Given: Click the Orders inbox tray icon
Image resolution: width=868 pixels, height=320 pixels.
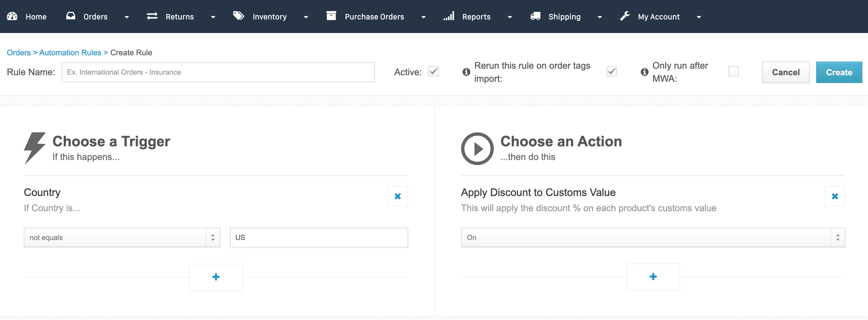Looking at the screenshot, I should coord(71,16).
